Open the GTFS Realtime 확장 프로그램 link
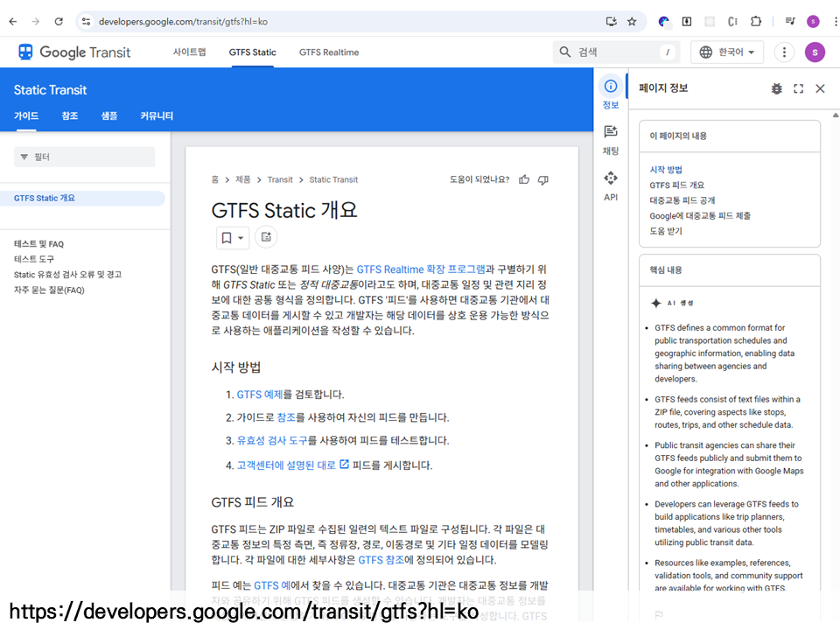The image size is (840, 630). coord(421,269)
